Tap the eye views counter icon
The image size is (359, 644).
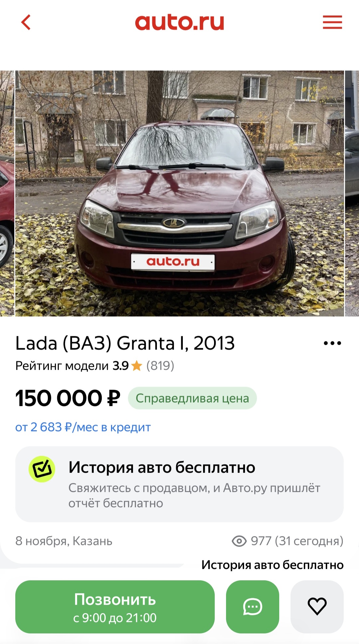[239, 541]
